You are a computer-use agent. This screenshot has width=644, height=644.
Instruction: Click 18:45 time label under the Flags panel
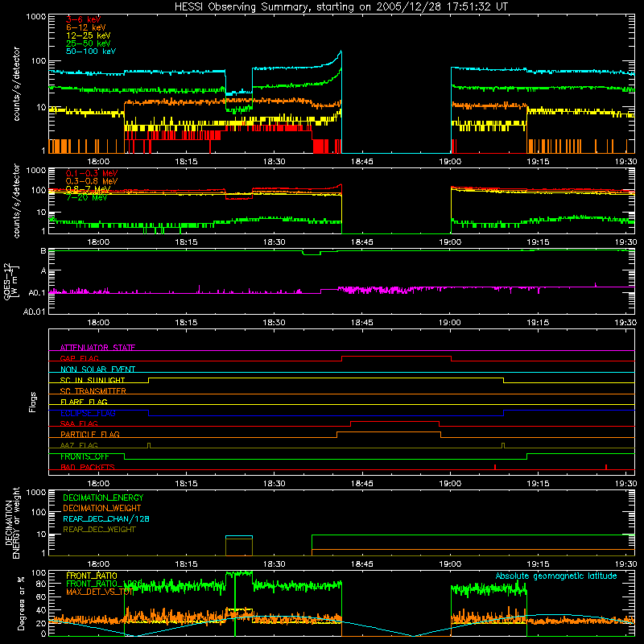point(361,484)
